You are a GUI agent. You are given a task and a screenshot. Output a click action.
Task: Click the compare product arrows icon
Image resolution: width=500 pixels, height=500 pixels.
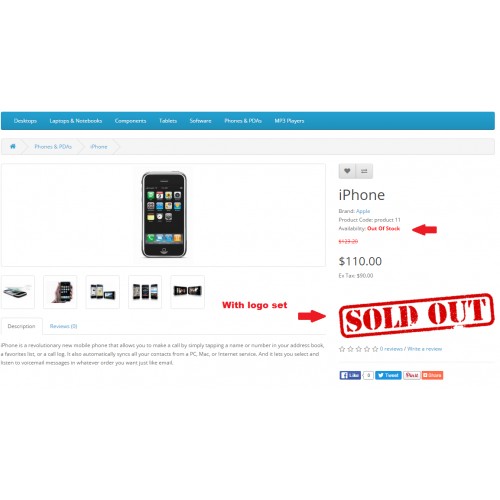coord(364,171)
